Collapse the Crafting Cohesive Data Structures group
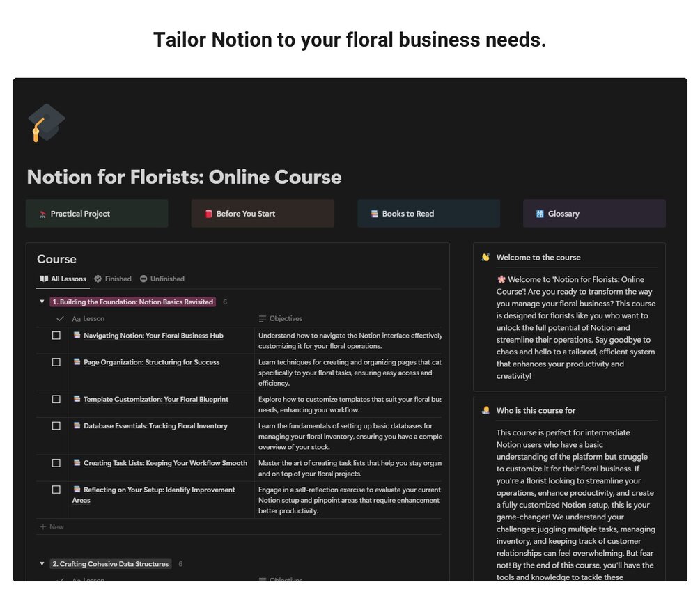 pyautogui.click(x=42, y=563)
